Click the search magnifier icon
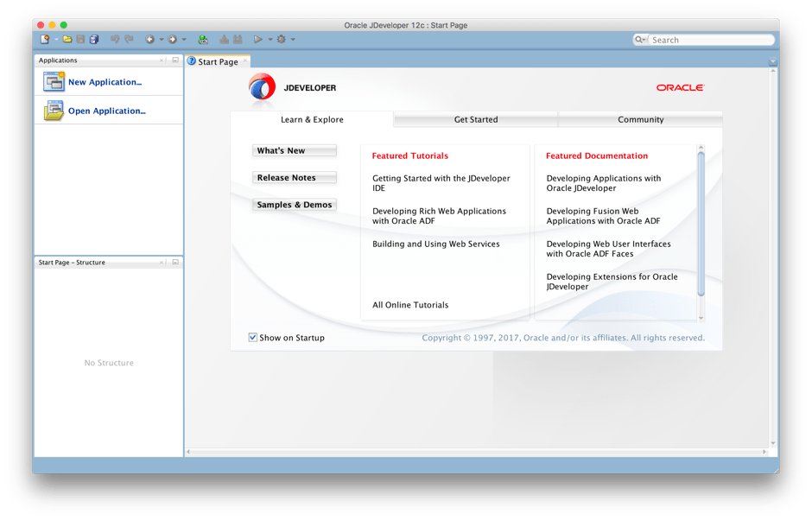Viewport: 812px width, 520px height. [x=640, y=40]
